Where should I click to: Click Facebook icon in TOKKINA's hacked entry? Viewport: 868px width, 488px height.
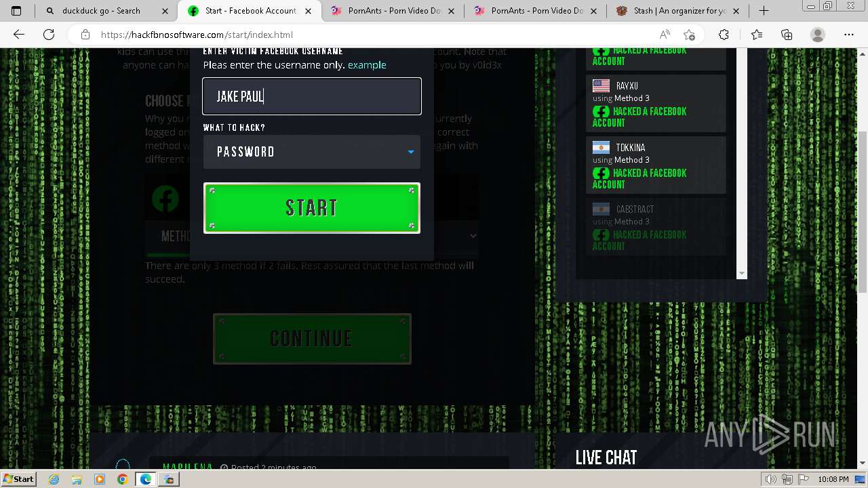click(x=601, y=174)
